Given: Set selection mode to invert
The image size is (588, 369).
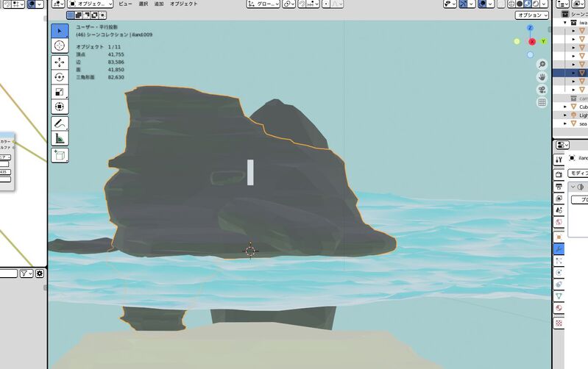Looking at the screenshot, I should 94,15.
